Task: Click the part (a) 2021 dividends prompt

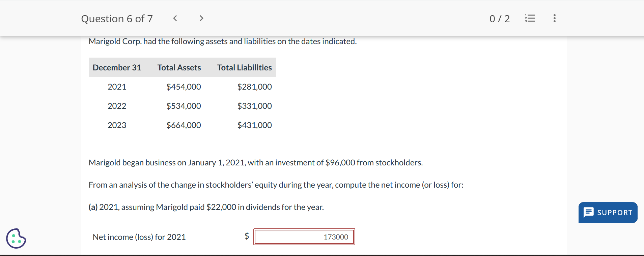Action: point(206,207)
